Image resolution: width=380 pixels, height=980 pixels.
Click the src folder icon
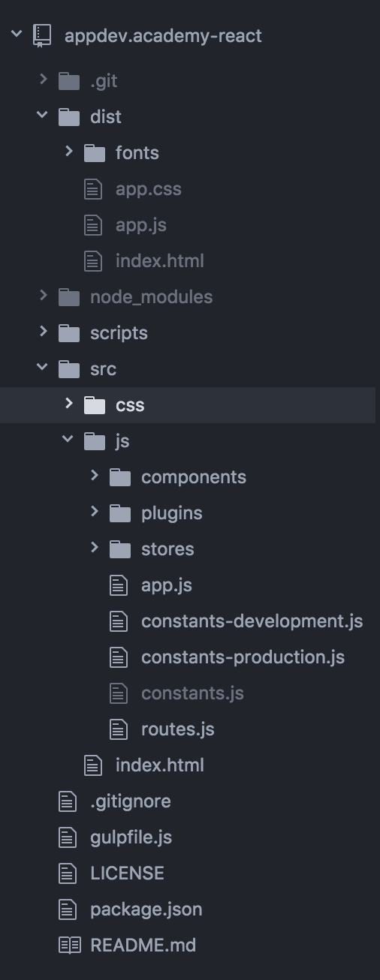coord(69,368)
